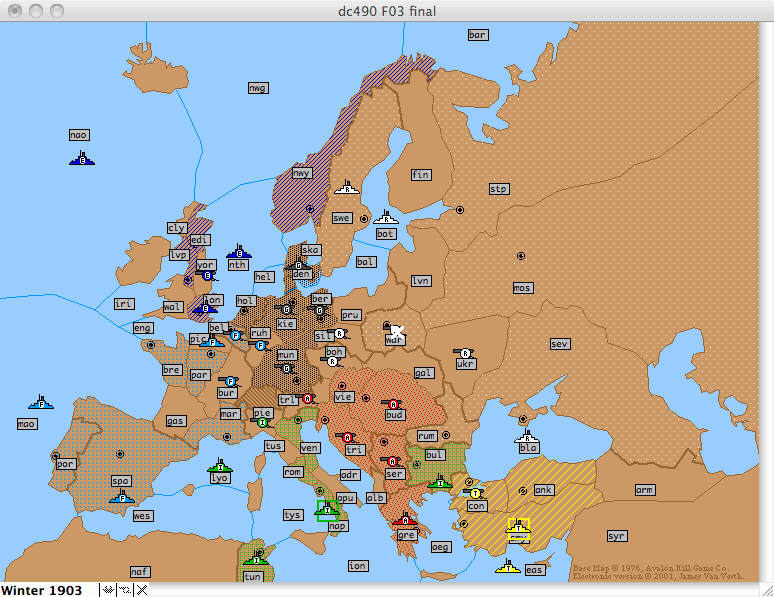Click the first status bar icon after Winter 1903
Screen dimensions: 774x597
point(108,590)
